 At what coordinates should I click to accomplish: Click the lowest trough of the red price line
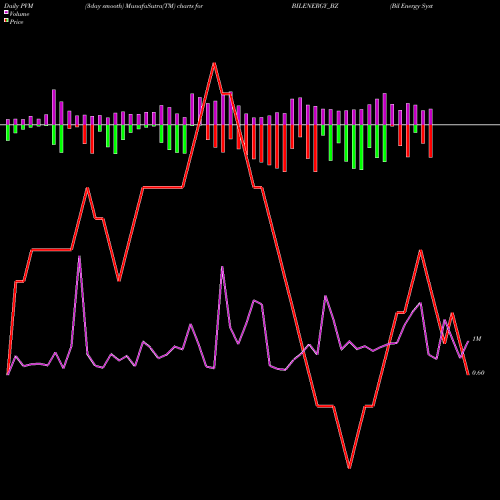(349, 468)
